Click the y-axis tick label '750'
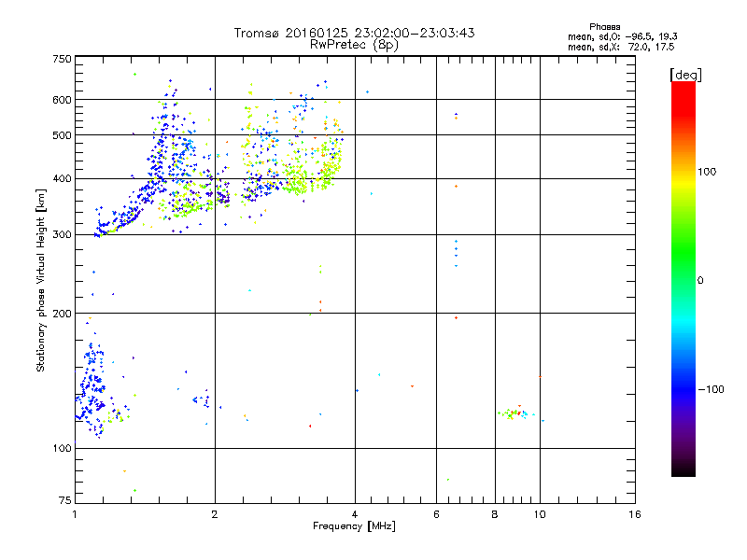The height and width of the screenshot is (560, 747). click(62, 60)
